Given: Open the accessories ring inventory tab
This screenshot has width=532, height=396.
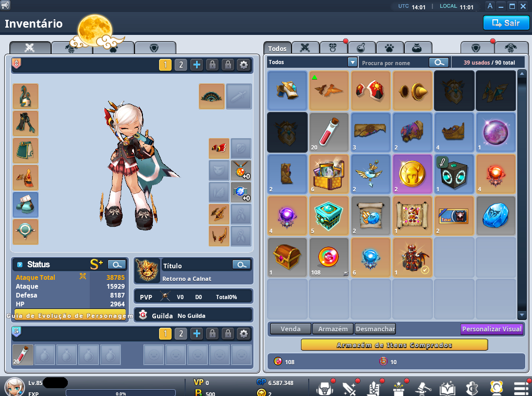Looking at the screenshot, I should [333, 48].
